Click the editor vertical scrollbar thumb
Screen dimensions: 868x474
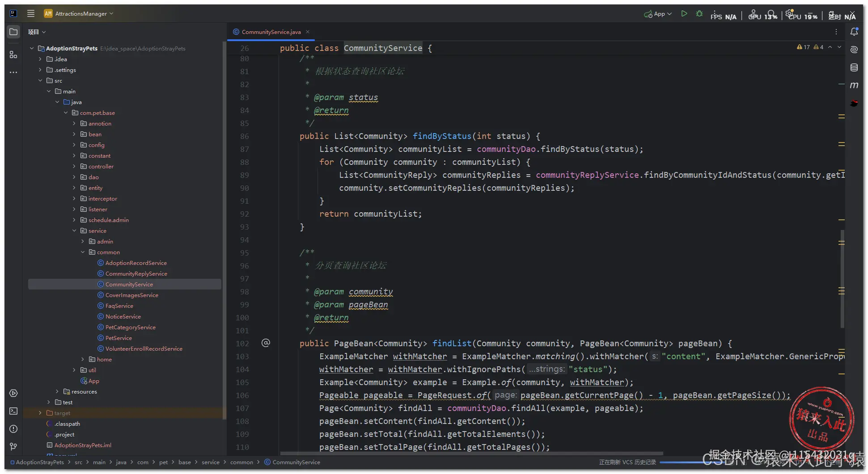(x=842, y=279)
